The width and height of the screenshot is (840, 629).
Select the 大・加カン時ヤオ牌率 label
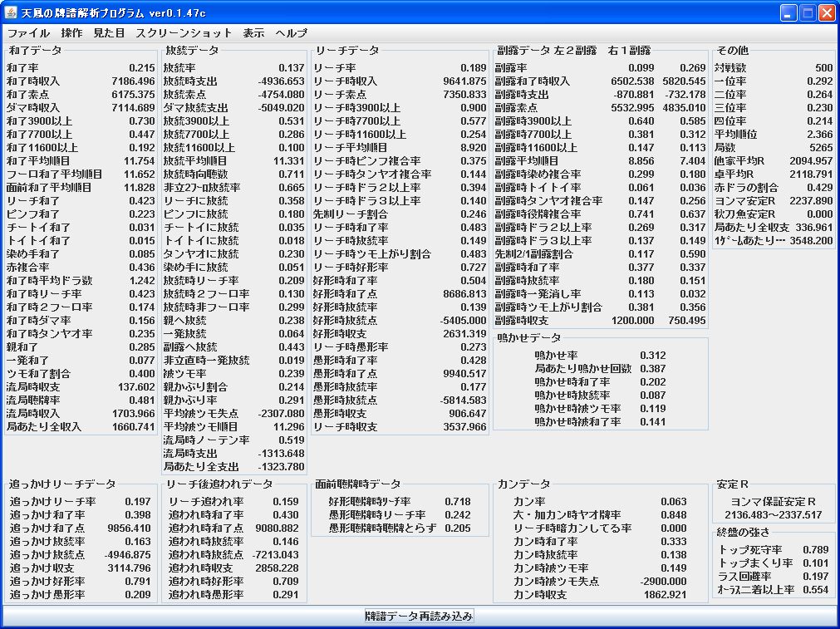567,515
